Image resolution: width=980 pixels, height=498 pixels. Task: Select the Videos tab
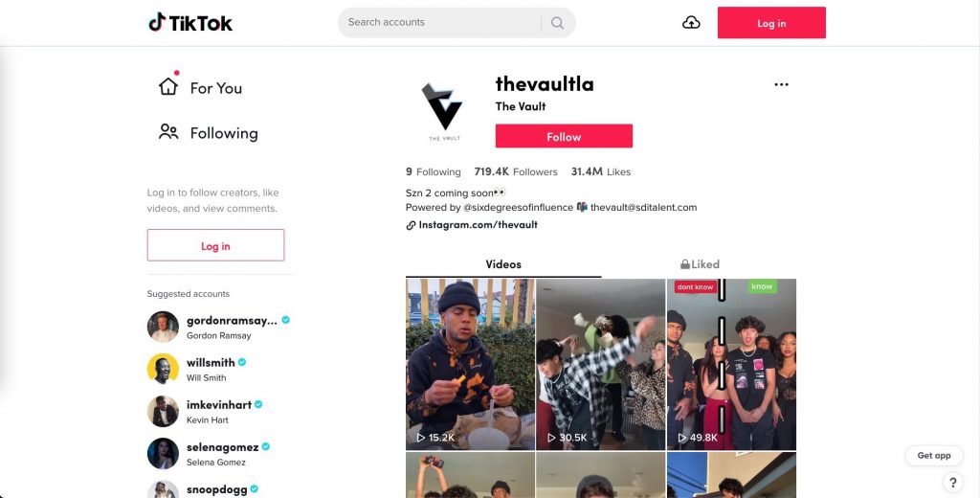pos(503,264)
